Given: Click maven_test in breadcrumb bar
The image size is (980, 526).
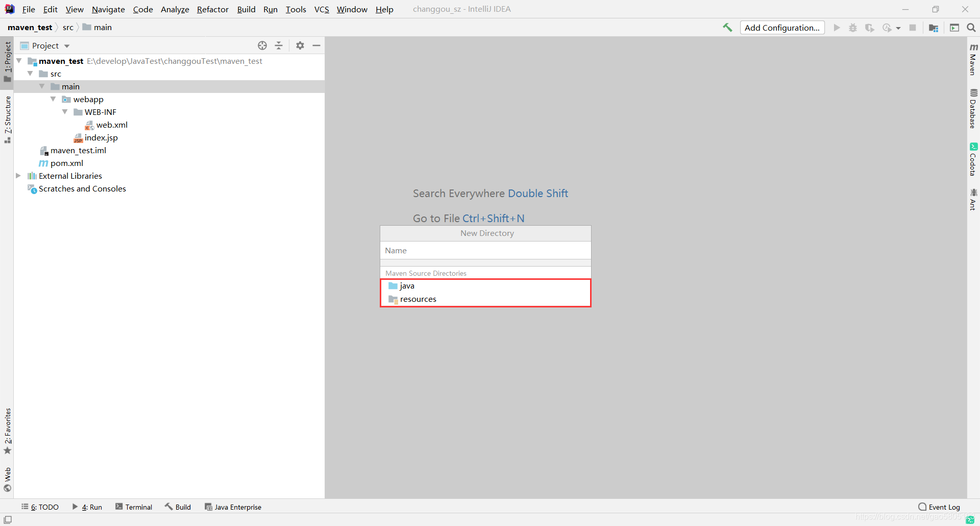Looking at the screenshot, I should point(30,28).
